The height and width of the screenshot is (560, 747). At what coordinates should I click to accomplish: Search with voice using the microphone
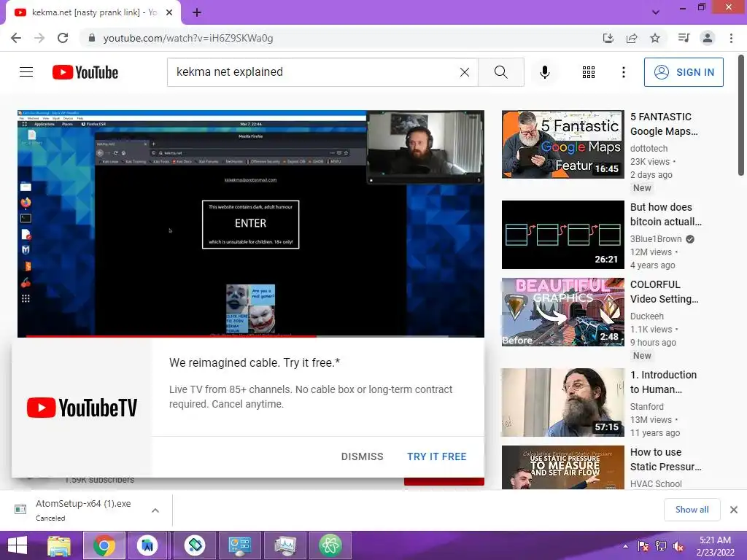coord(545,72)
